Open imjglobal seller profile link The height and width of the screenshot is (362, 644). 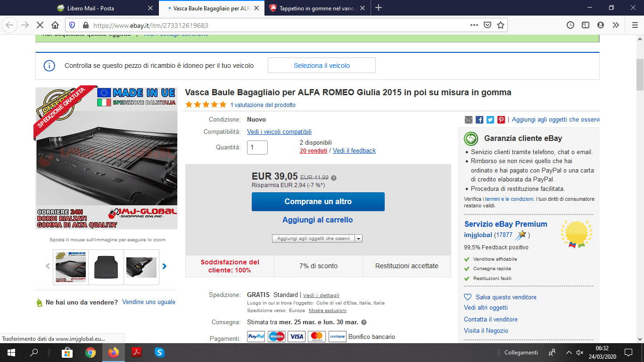pyautogui.click(x=478, y=235)
